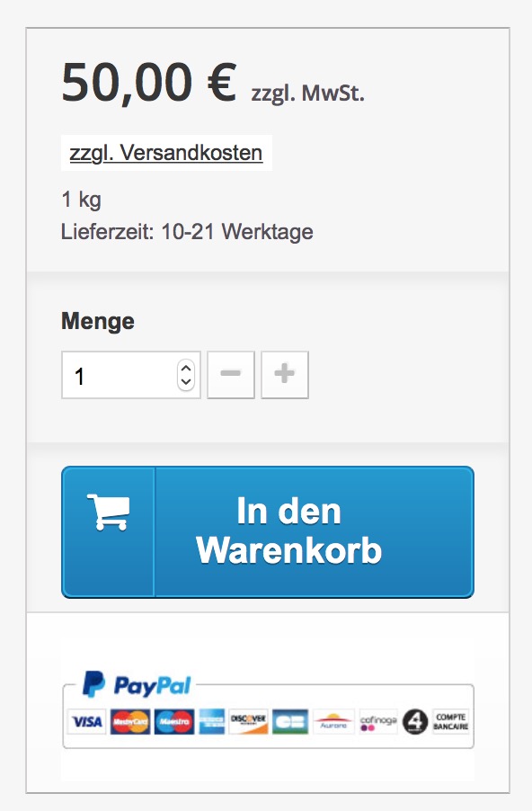532x811 pixels.
Task: Select the Maestro card icon
Action: pos(174,721)
